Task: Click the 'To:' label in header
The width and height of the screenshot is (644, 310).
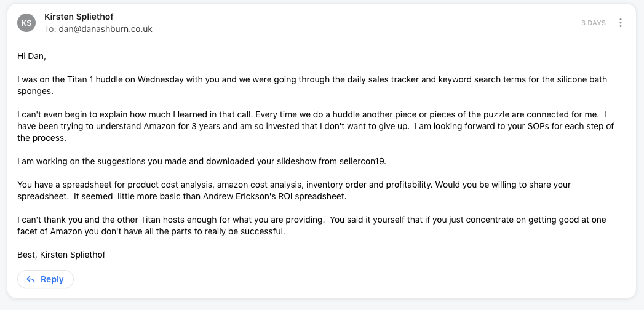Action: click(50, 29)
